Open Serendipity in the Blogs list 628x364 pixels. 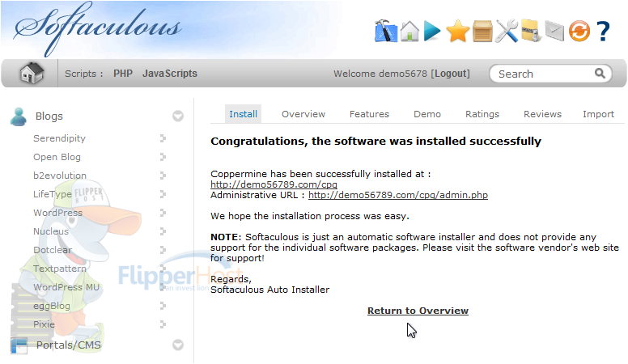coord(59,138)
